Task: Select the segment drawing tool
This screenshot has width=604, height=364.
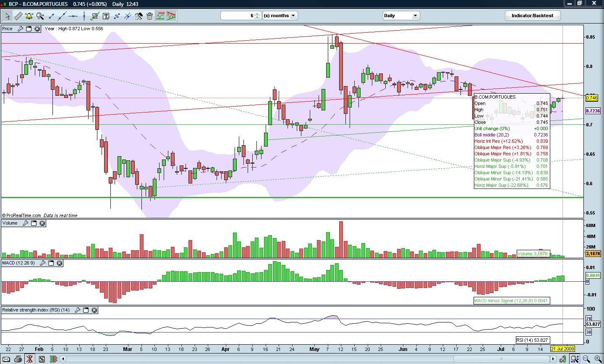Action: tap(51, 16)
